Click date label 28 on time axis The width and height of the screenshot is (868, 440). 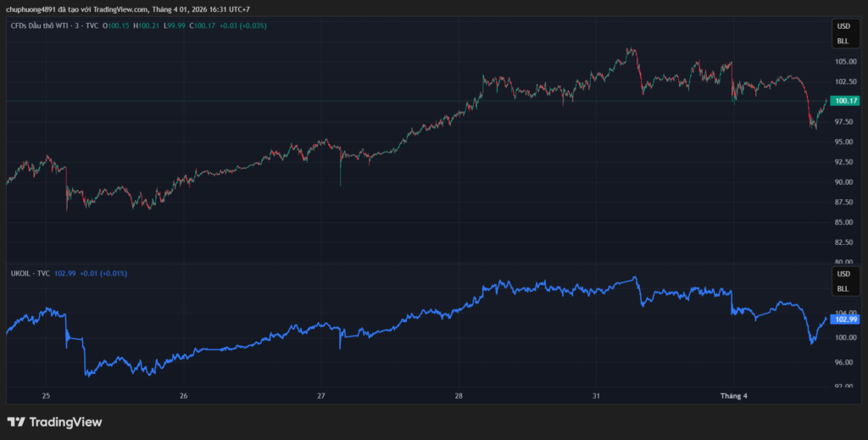[x=459, y=396]
